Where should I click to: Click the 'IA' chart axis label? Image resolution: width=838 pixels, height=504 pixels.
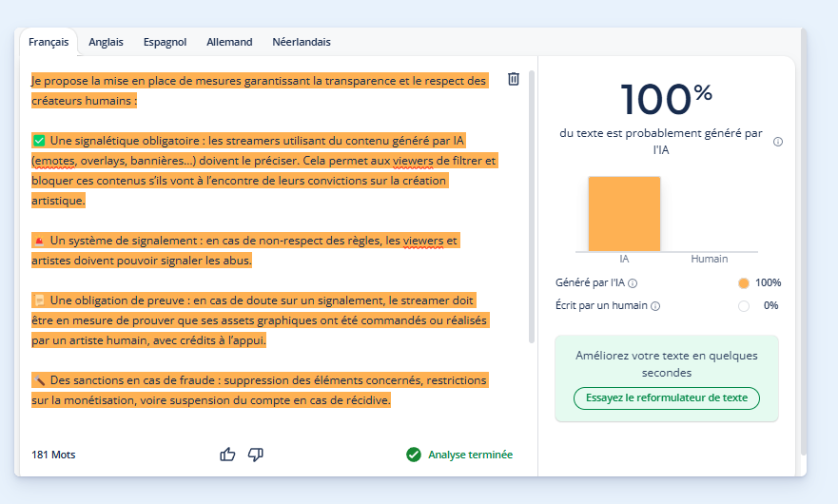tap(624, 260)
